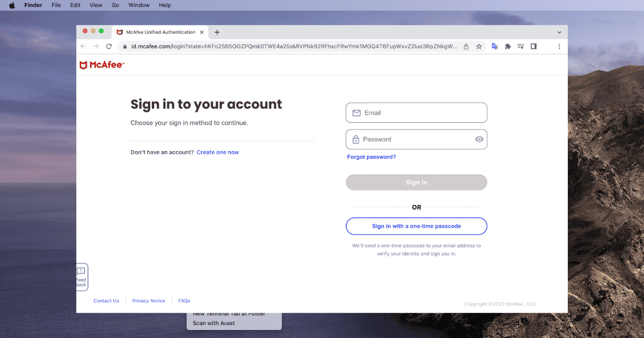Open the media controls icon

point(521,47)
